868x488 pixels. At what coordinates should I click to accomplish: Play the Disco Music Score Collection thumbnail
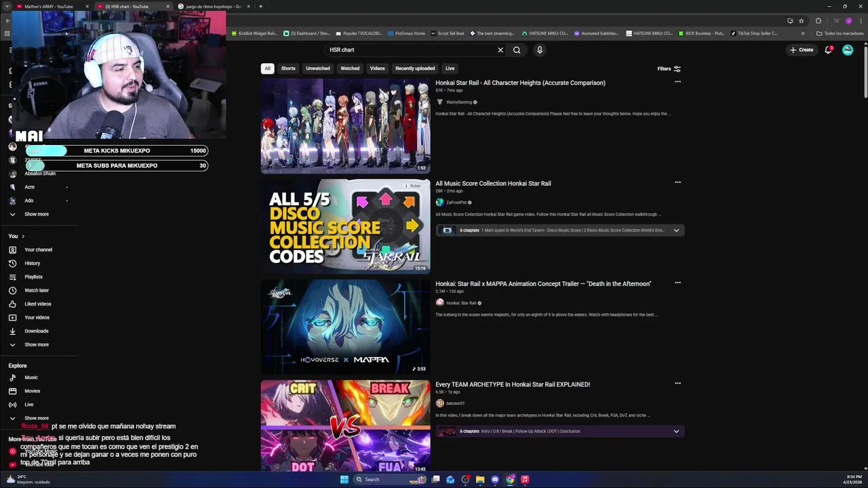coord(345,226)
